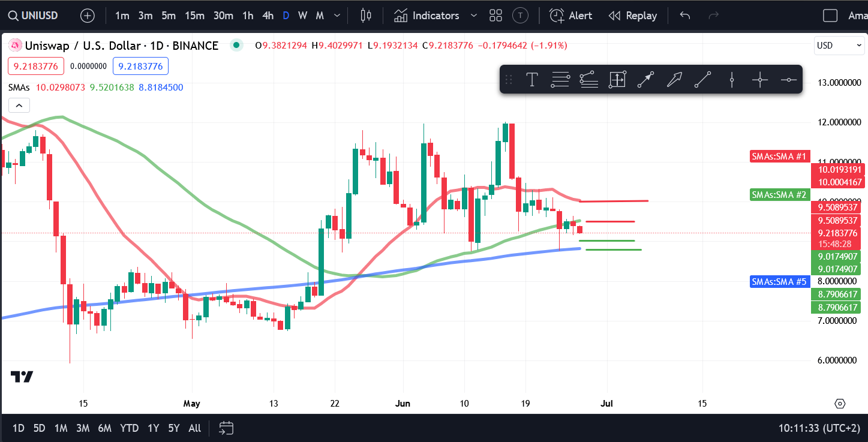The image size is (868, 442).
Task: Open the timezone 10:11:33 (UTC+2) menu
Action: click(818, 428)
